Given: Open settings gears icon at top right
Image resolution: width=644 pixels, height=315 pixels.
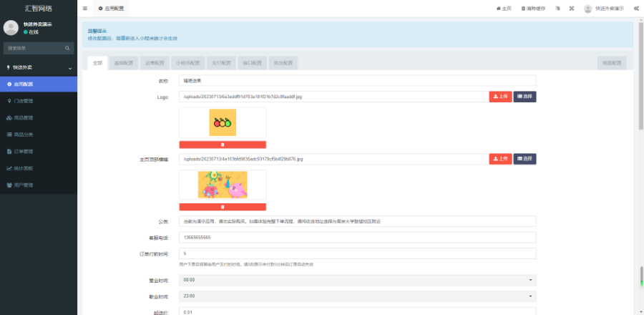Looking at the screenshot, I should 636,9.
